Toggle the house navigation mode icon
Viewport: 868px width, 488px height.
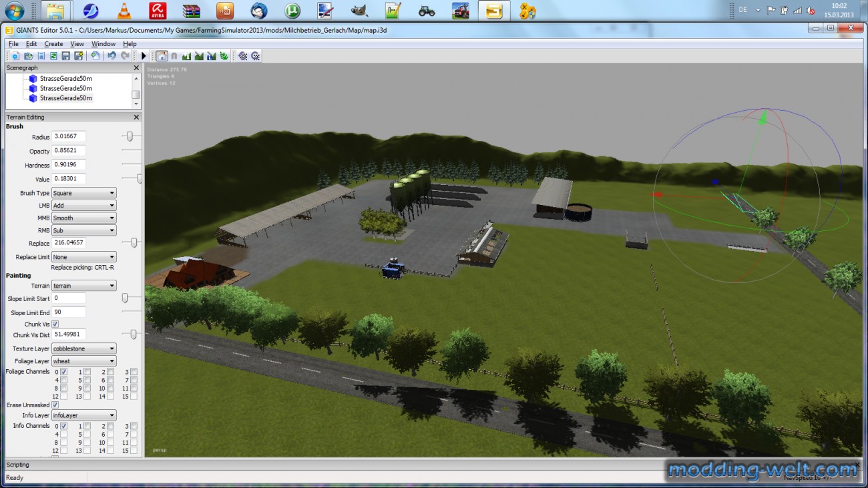tap(162, 56)
